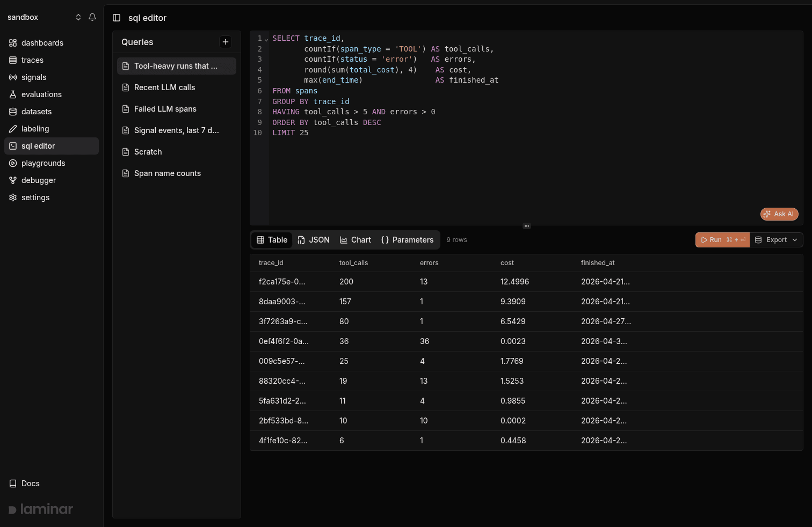This screenshot has width=812, height=527.
Task: Click file icon of Tool-heavy runs query
Action: click(126, 66)
